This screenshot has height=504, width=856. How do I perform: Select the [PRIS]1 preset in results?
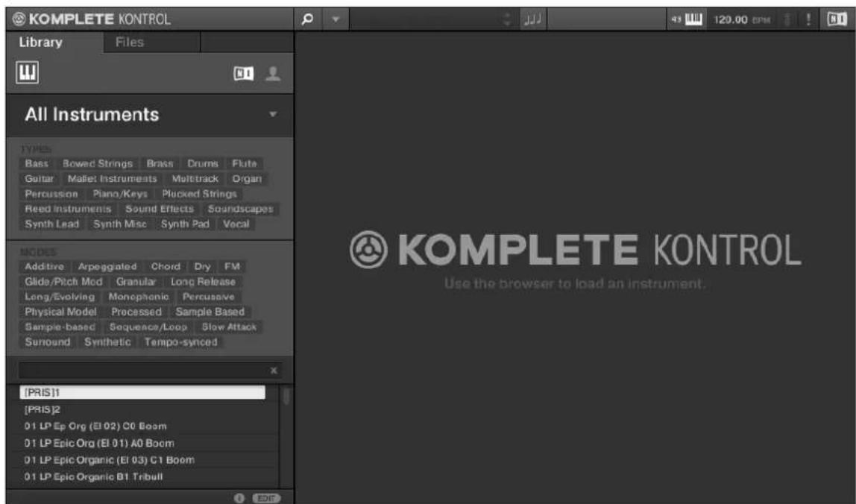(x=142, y=392)
